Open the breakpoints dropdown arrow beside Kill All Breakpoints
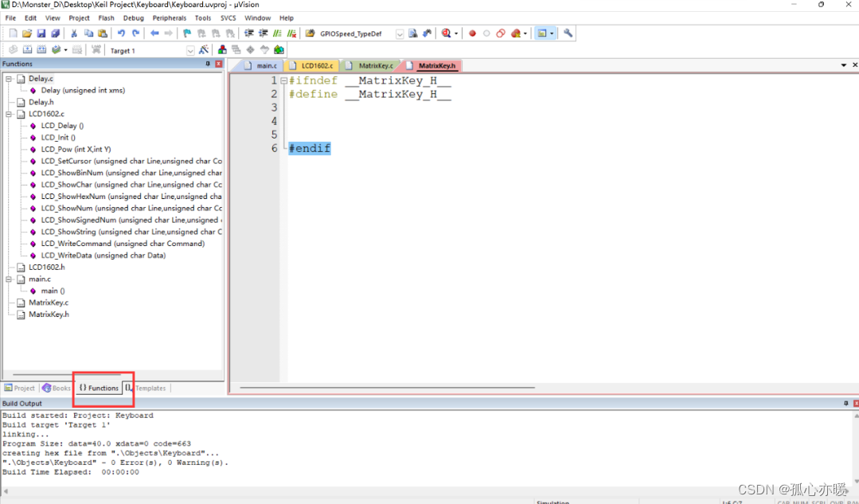Viewport: 859px width, 504px height. 525,34
